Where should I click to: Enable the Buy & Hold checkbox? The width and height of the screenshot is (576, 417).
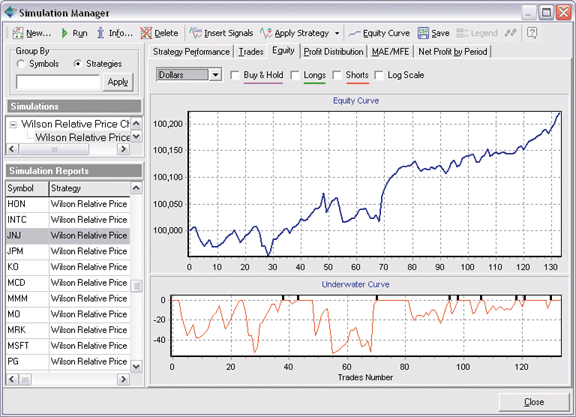pyautogui.click(x=234, y=75)
